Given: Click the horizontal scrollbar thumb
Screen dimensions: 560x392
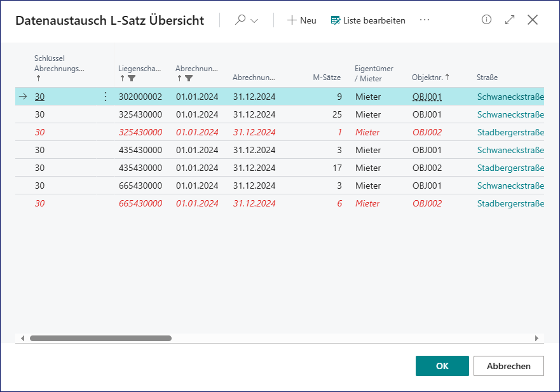Looking at the screenshot, I should click(x=100, y=339).
